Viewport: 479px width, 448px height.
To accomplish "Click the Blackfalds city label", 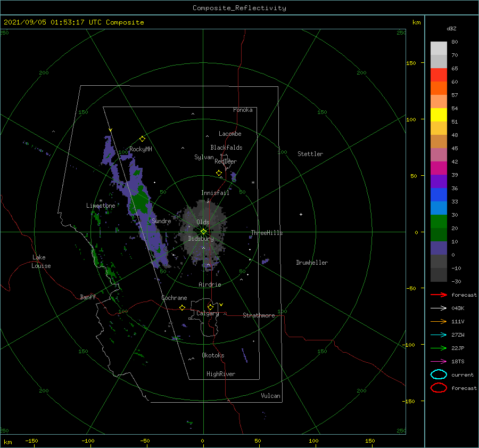I will coord(226,148).
